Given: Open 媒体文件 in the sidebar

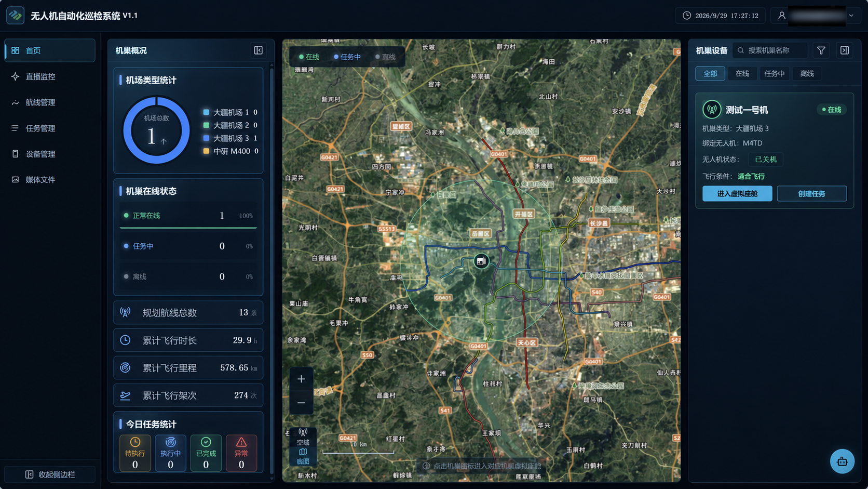Looking at the screenshot, I should point(50,179).
